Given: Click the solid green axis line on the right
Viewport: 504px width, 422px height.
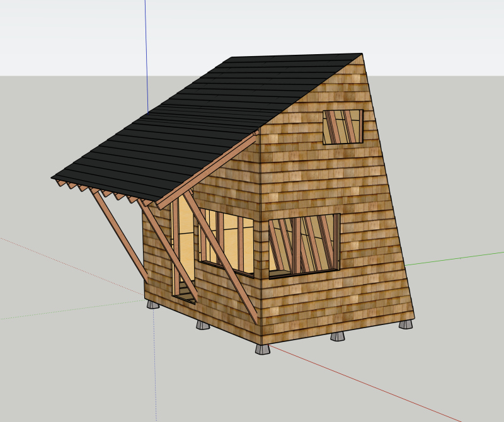Looking at the screenshot, I should pos(454,259).
